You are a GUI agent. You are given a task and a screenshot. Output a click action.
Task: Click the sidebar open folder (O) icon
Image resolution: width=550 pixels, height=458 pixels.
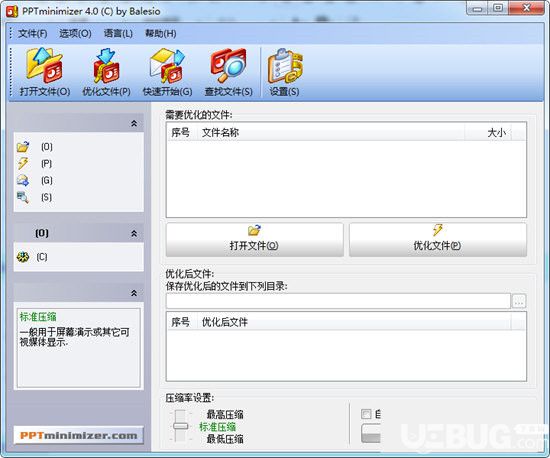(23, 147)
